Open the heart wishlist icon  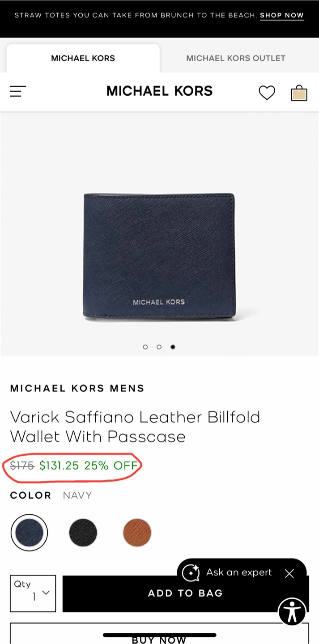267,93
